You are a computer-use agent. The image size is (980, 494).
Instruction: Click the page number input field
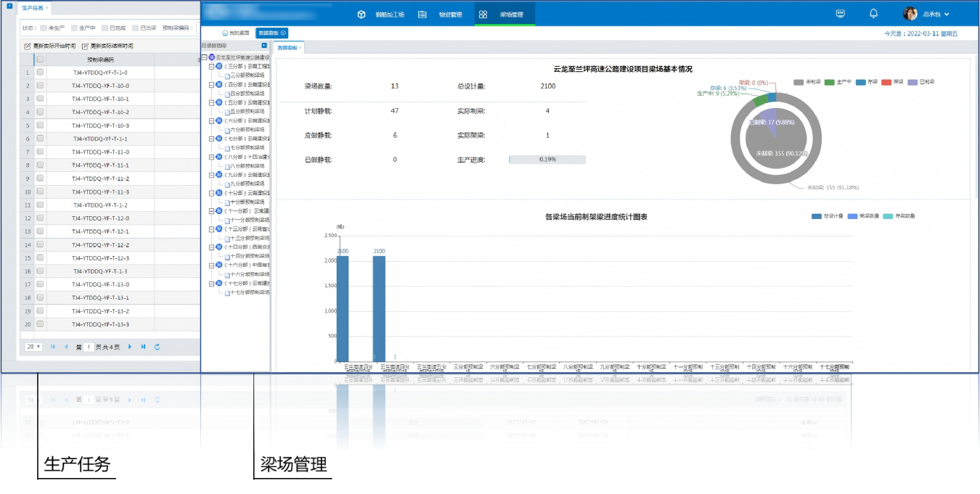89,347
